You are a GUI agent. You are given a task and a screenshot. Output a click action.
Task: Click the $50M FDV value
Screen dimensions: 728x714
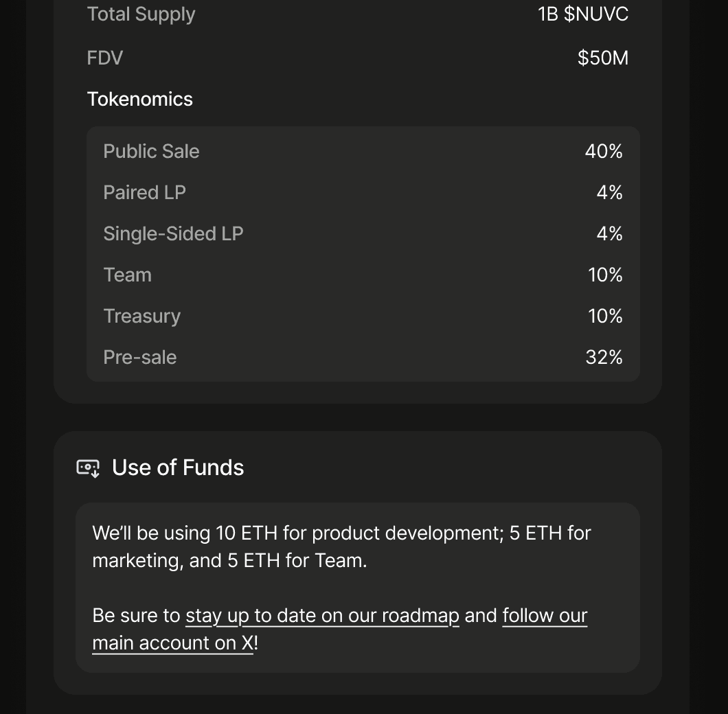tap(602, 58)
